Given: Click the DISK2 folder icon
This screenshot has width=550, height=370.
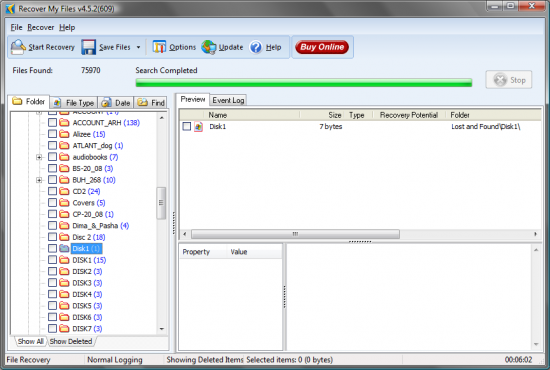Looking at the screenshot, I should click(x=64, y=271).
